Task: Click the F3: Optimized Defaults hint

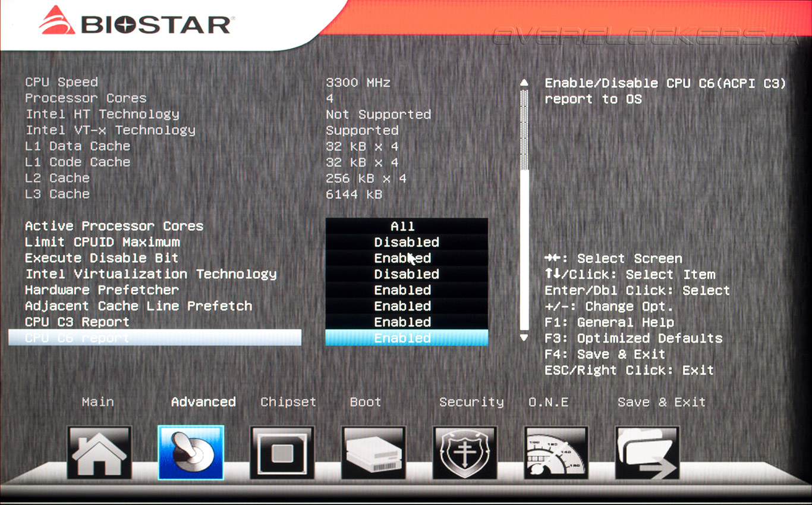Action: (x=634, y=338)
